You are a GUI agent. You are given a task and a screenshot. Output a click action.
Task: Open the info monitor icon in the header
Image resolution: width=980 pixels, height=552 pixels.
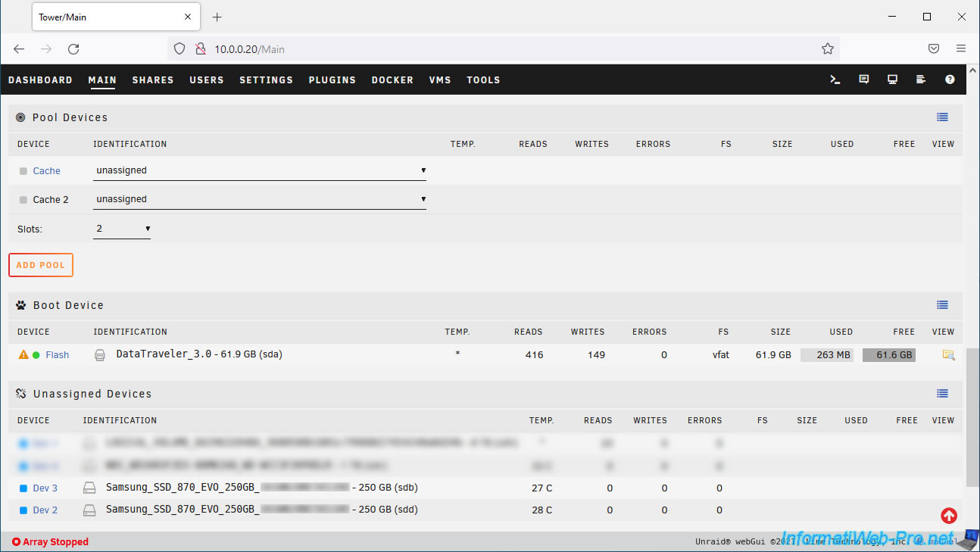click(892, 80)
